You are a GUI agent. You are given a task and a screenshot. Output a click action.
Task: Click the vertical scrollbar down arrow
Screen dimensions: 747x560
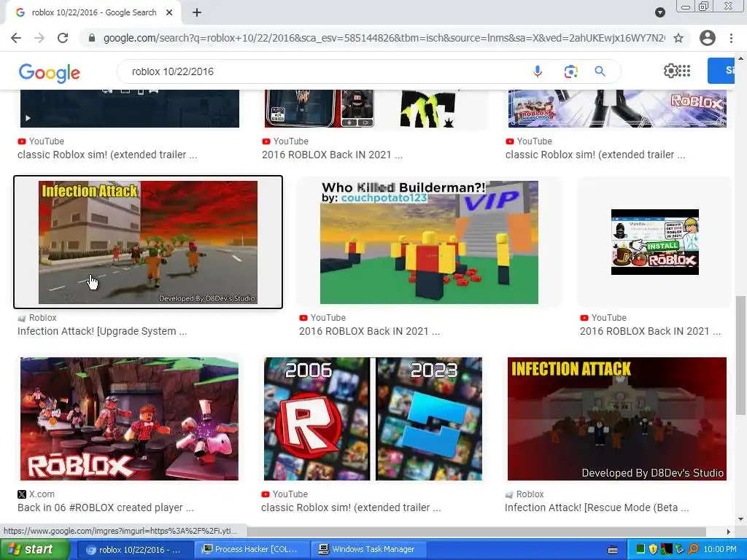tap(740, 519)
